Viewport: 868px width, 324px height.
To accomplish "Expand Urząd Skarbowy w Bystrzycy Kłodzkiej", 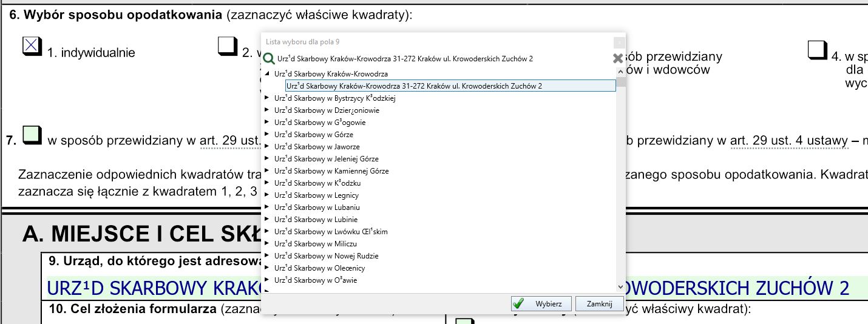I will 266,98.
